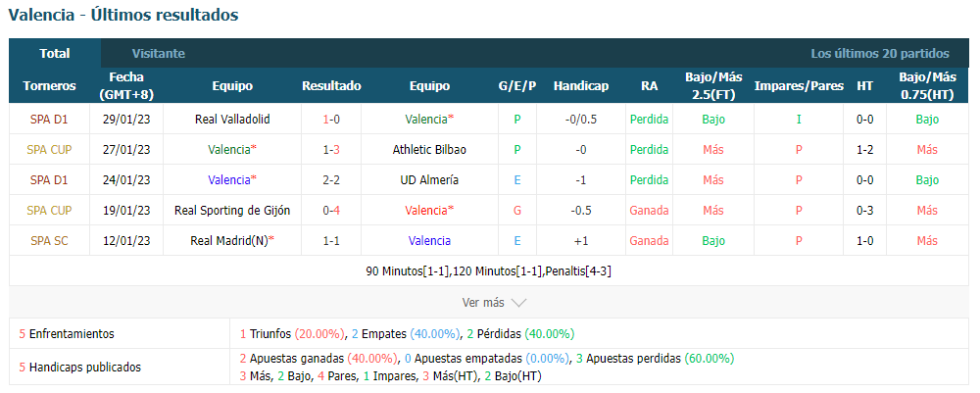Open UD Almería team link
Screen dimensions: 980x393
tap(429, 180)
